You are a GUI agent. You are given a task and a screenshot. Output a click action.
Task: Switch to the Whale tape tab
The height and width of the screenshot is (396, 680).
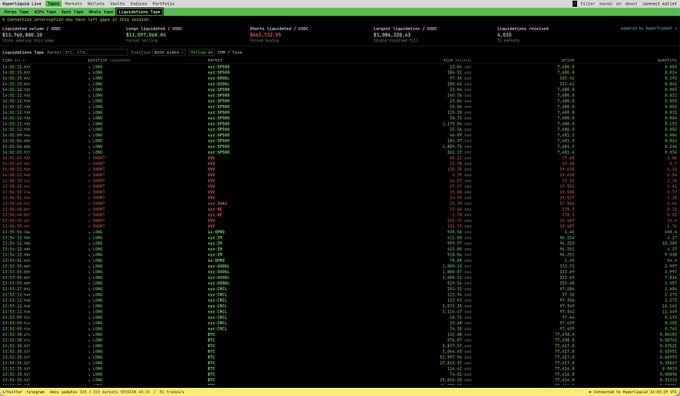pos(101,12)
